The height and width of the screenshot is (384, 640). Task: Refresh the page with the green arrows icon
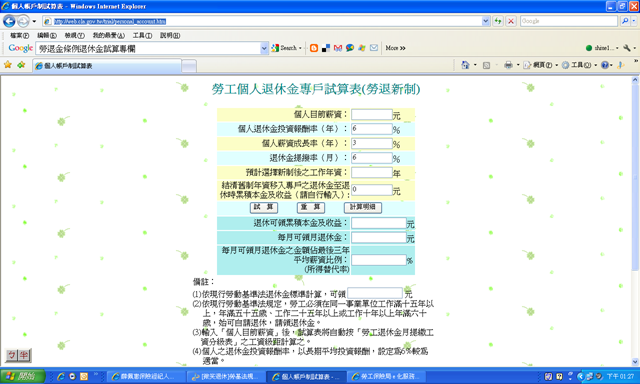pyautogui.click(x=498, y=21)
